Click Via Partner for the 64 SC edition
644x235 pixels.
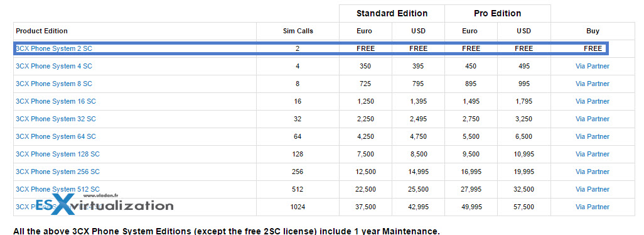[593, 136]
